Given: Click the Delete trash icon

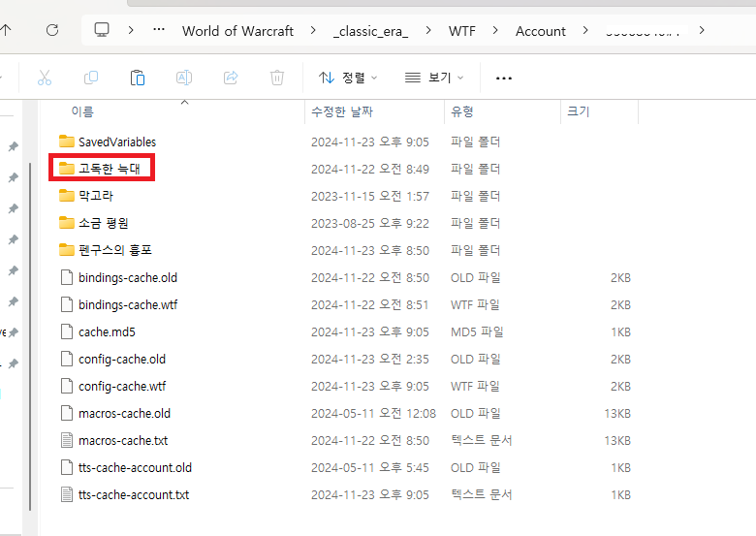Looking at the screenshot, I should pos(277,78).
